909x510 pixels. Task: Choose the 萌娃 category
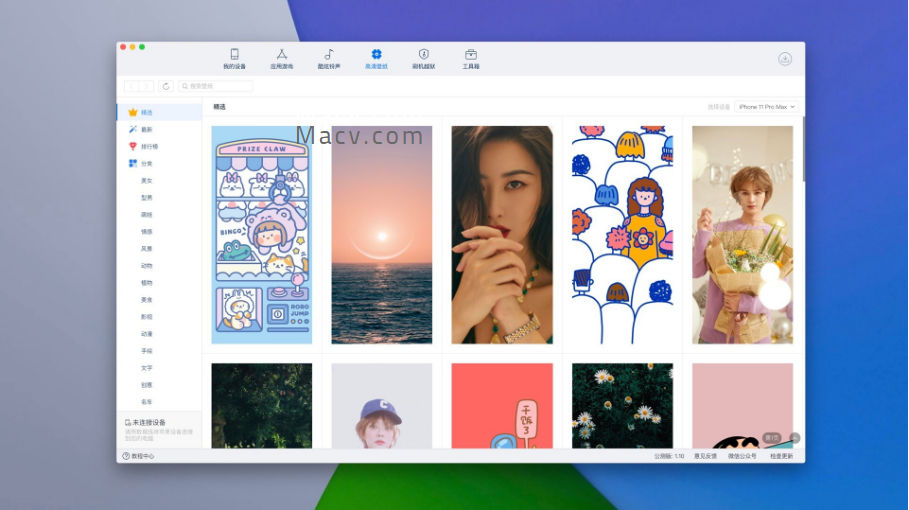(147, 214)
